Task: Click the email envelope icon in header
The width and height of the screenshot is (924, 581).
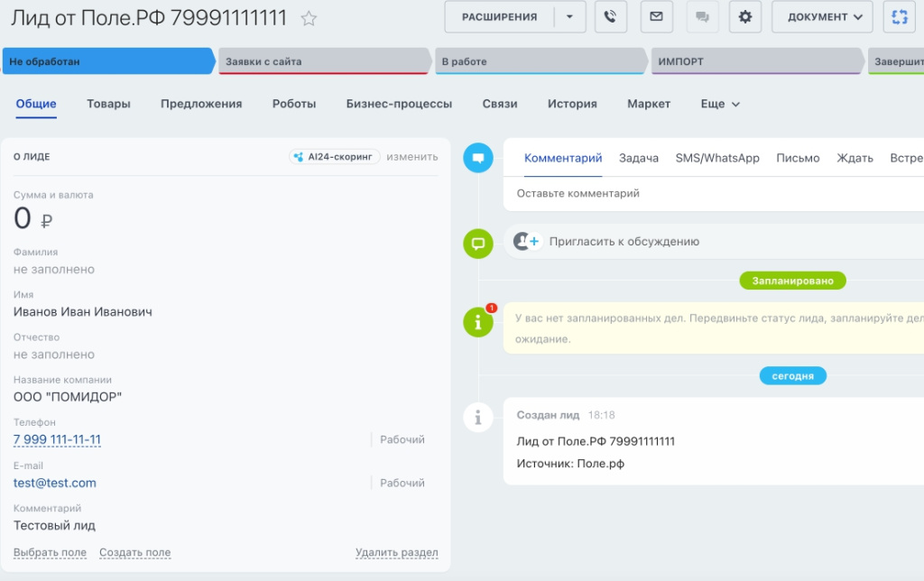Action: [656, 16]
